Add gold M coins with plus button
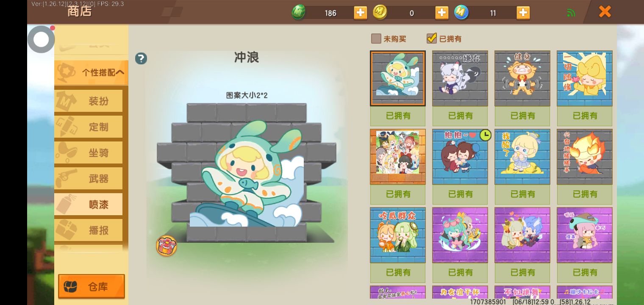This screenshot has width=644, height=305. click(x=442, y=13)
